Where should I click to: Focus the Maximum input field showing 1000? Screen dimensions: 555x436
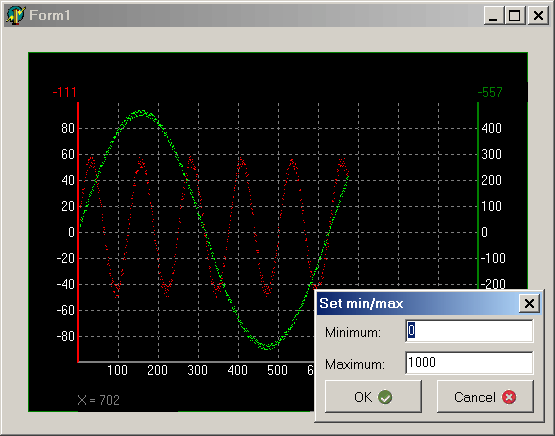pos(469,363)
